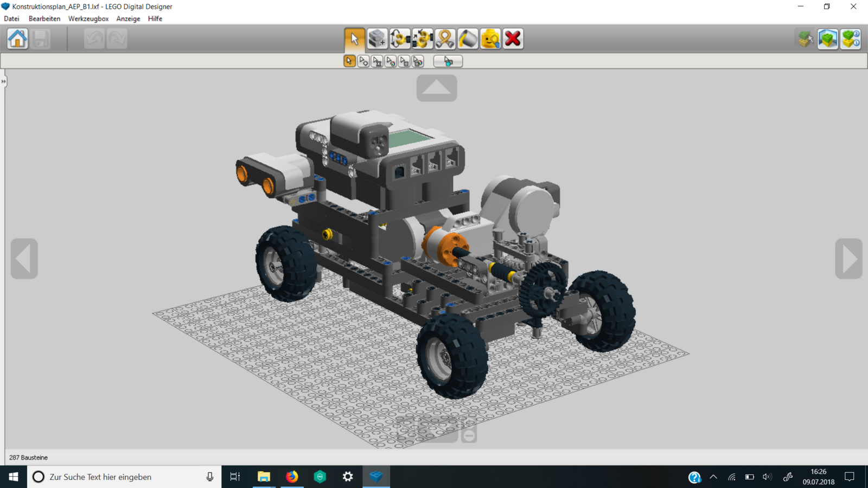This screenshot has width=868, height=488.
Task: Enable the Multiple selection cursor option
Action: (363, 61)
